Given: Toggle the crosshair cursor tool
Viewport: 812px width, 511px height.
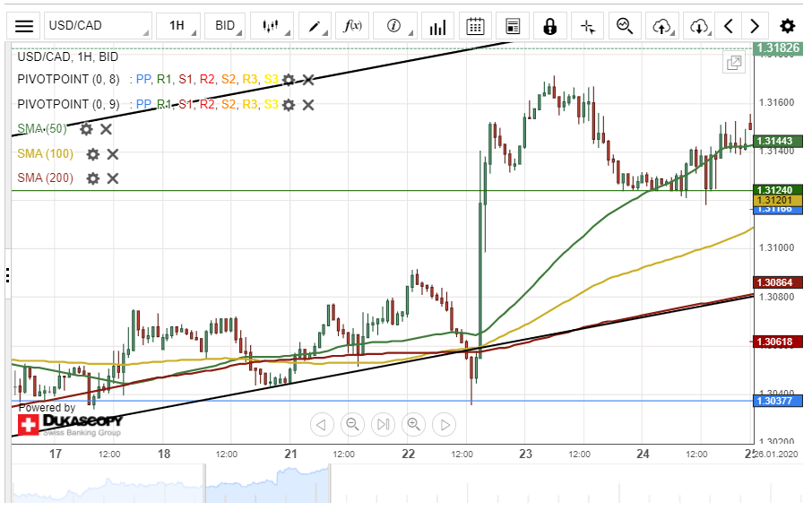Looking at the screenshot, I should click(587, 26).
